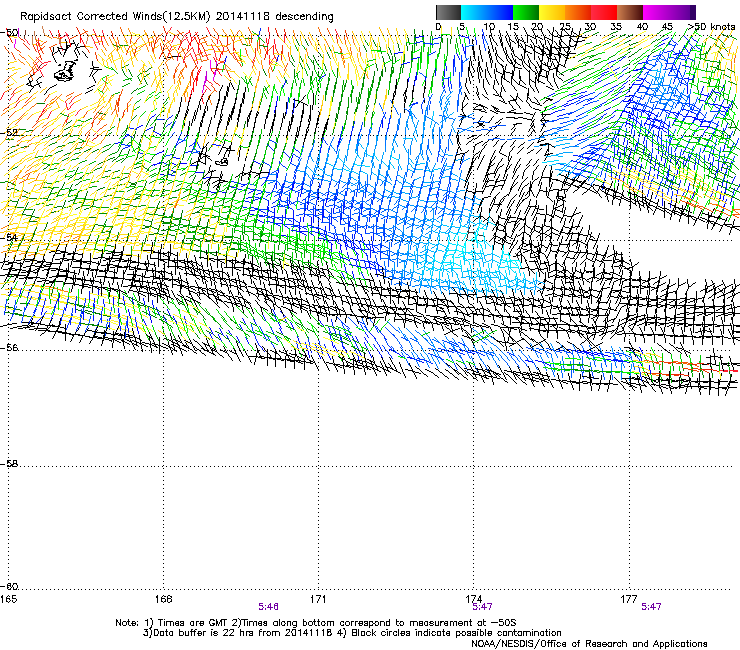Select the green 15-20 knots legend segment
The height and width of the screenshot is (650, 740).
[526, 12]
